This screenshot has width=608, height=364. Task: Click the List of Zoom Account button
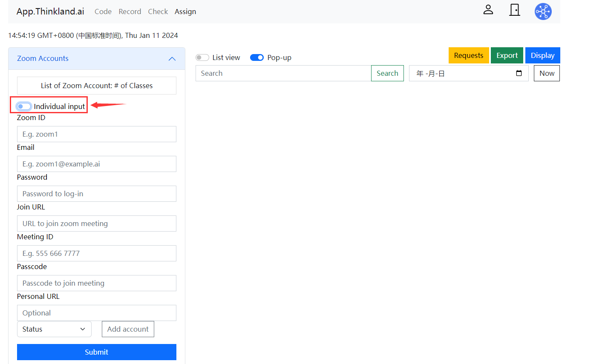(x=97, y=86)
